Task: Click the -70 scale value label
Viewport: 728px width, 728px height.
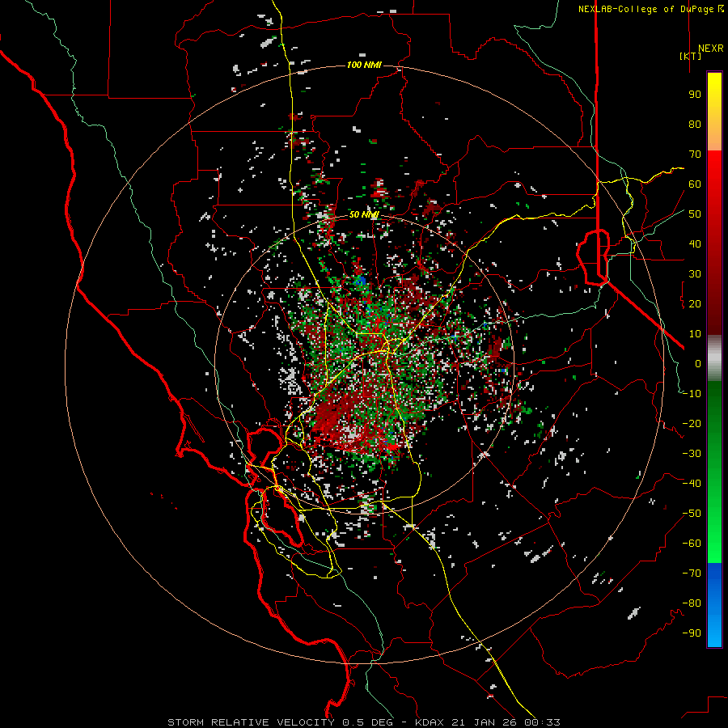Action: (692, 574)
